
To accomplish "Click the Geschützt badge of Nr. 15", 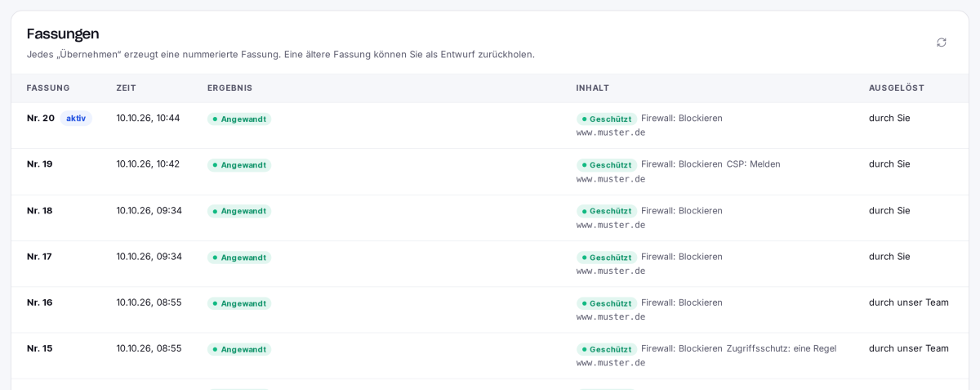I will [x=607, y=349].
